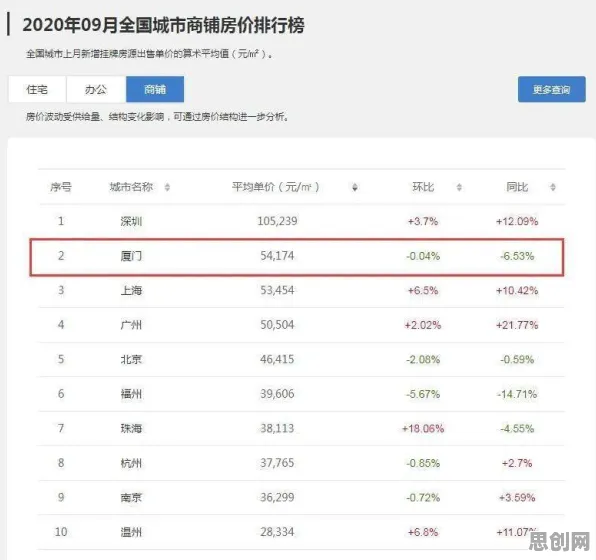Click 同比 value +12.09% for 深圳

click(517, 221)
